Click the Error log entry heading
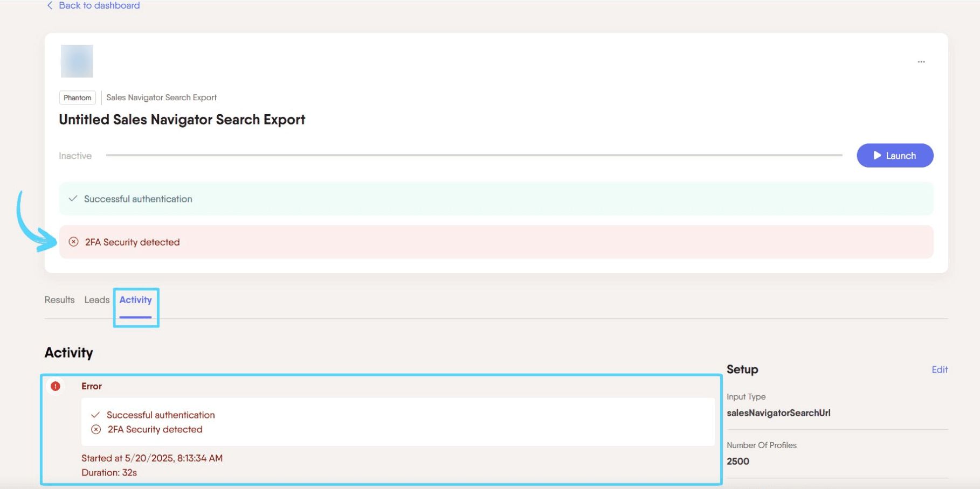The width and height of the screenshot is (980, 489). pos(92,386)
